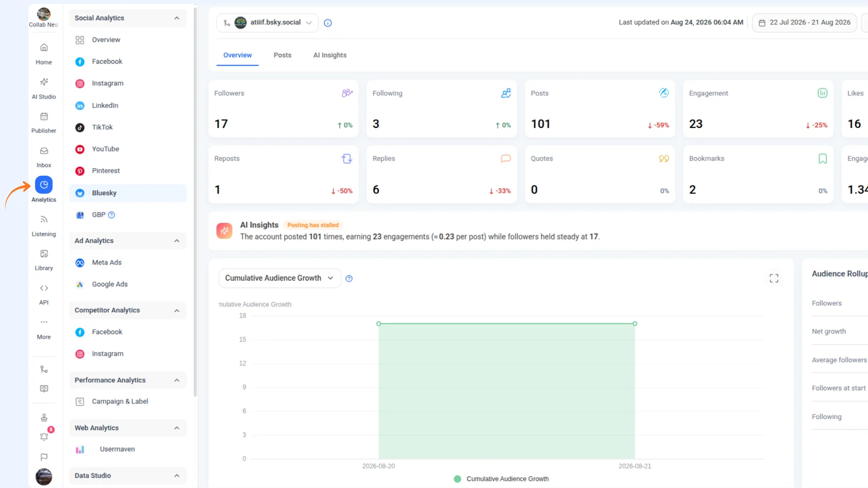Viewport: 868px width, 488px height.
Task: Click the flag icon in the rail
Action: pos(44,457)
